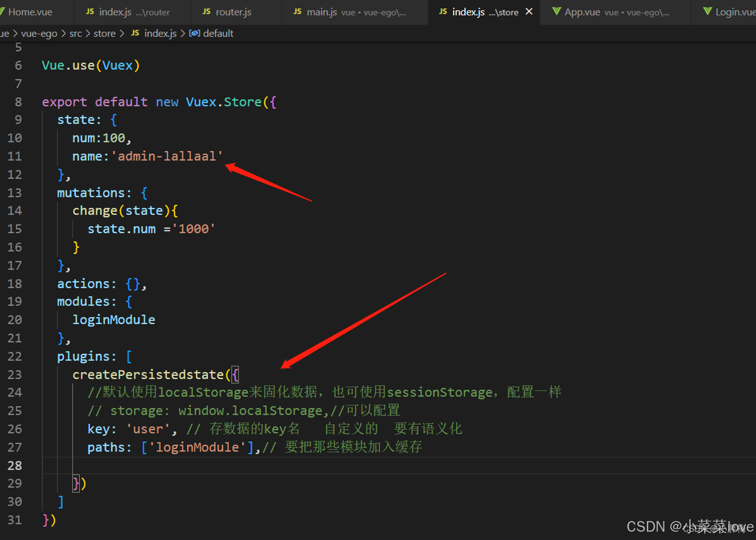The height and width of the screenshot is (540, 756).
Task: Open the vue-ego breadcrumb folder
Action: (x=39, y=34)
